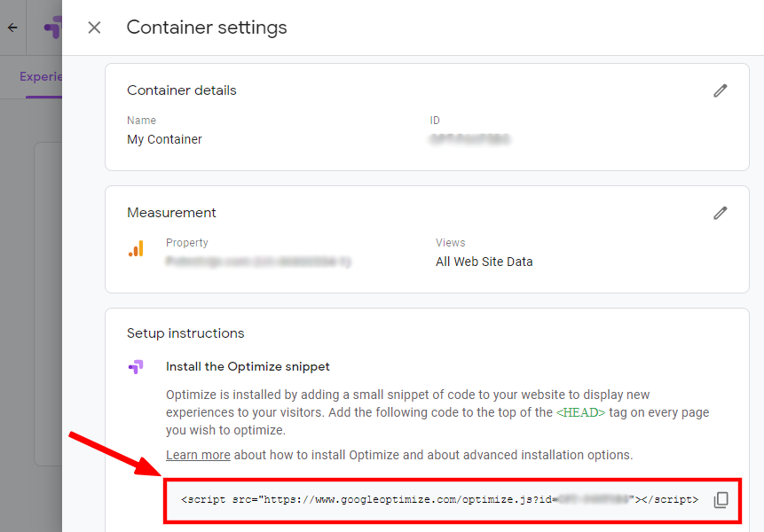Viewport: 764px width, 532px height.
Task: Click the Optimize icon beside Install instructions
Action: click(x=137, y=366)
